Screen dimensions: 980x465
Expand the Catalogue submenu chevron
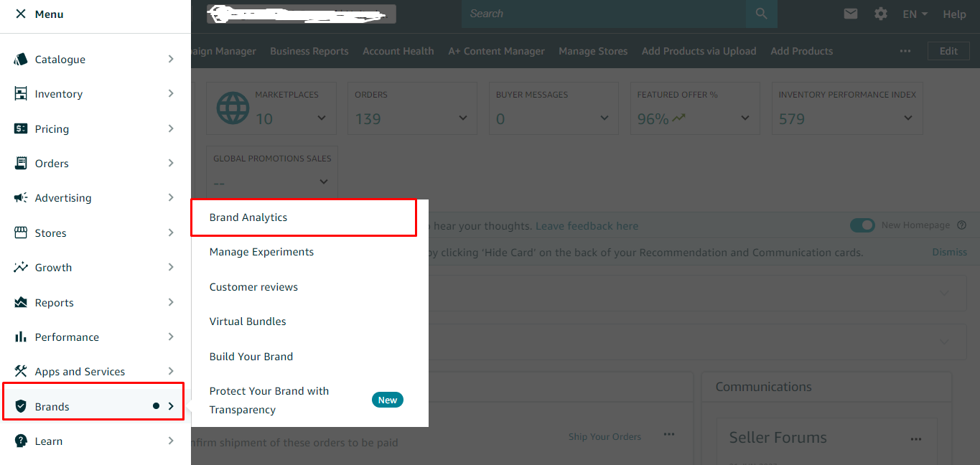[171, 59]
